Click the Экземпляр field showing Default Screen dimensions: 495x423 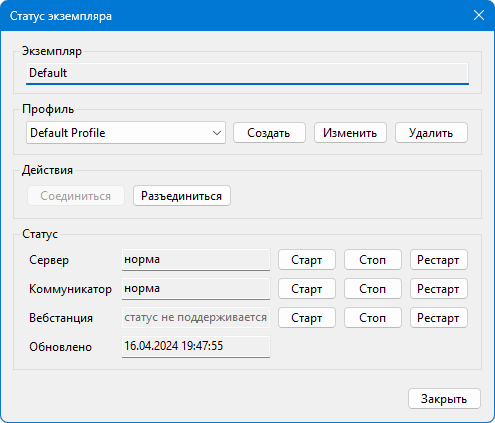[x=247, y=73]
